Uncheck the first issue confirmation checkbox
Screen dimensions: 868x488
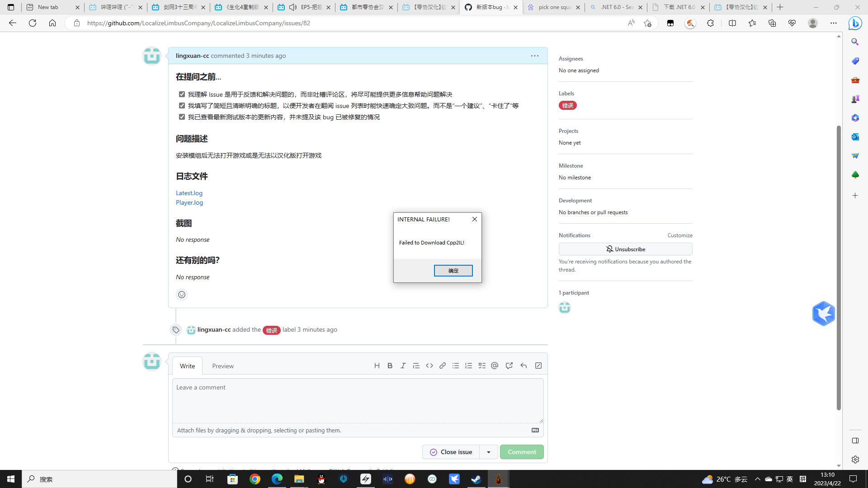[x=182, y=94]
